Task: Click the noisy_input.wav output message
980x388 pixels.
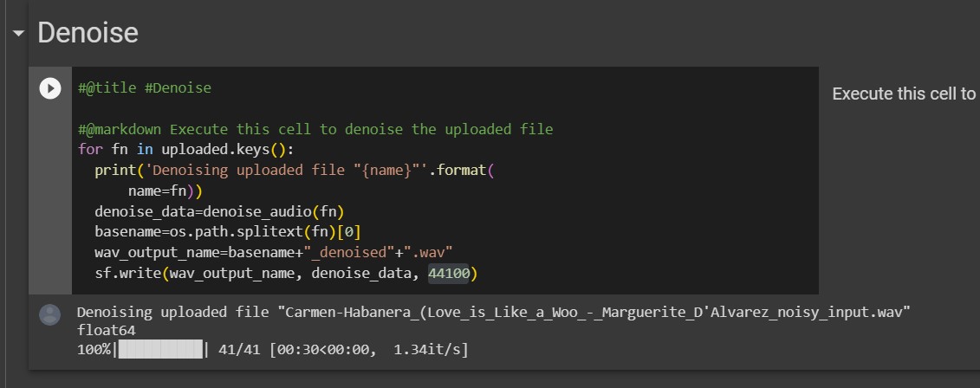Action: tap(494, 312)
